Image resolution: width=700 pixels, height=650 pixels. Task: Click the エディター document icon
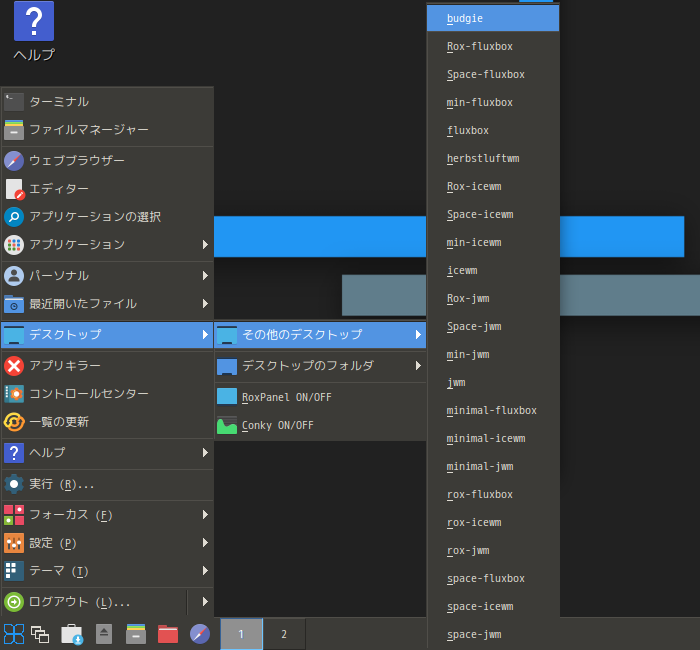click(x=14, y=189)
